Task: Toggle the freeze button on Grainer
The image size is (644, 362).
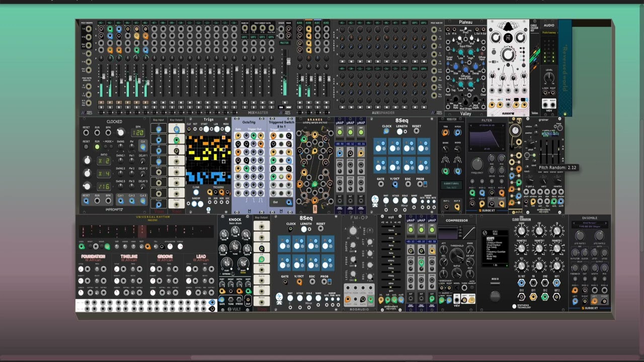Action: pyautogui.click(x=560, y=128)
